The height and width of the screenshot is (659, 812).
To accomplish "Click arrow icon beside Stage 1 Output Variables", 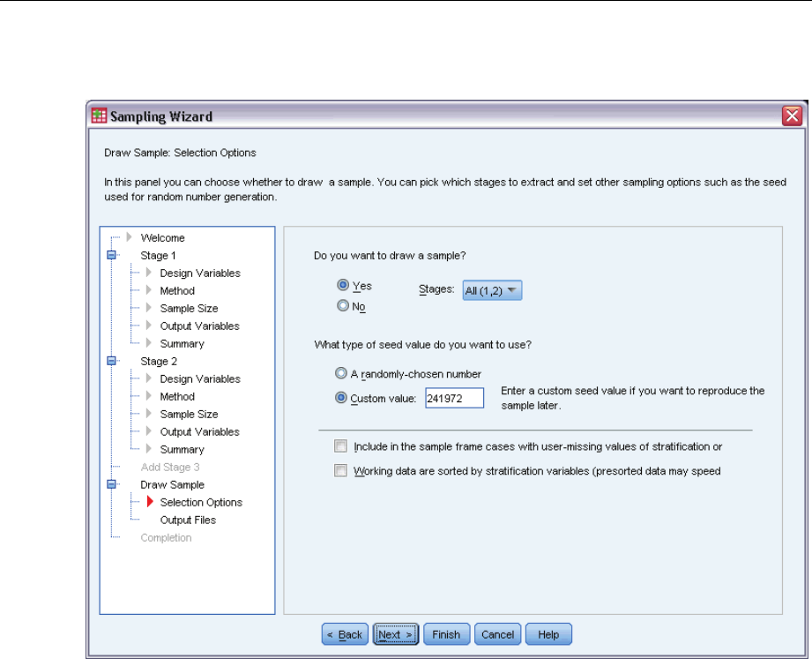I will click(x=149, y=326).
